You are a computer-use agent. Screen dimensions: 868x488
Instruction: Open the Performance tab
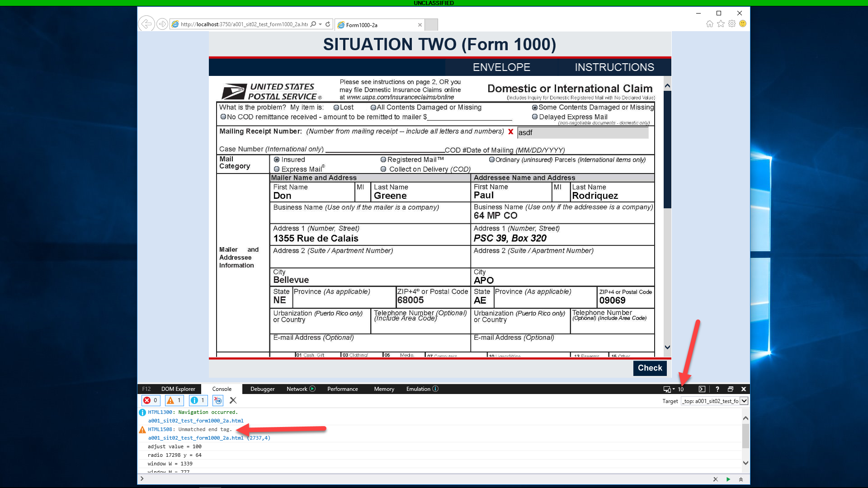tap(343, 389)
